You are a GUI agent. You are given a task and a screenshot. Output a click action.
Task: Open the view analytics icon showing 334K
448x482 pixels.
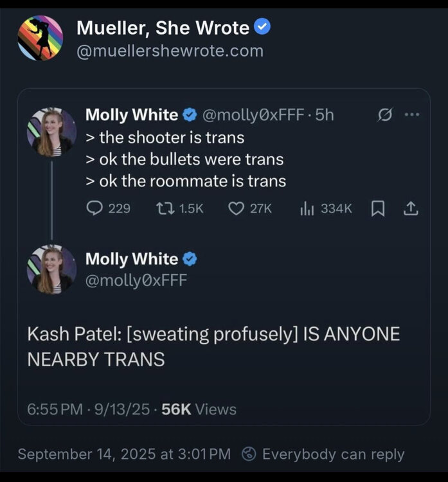(x=307, y=208)
